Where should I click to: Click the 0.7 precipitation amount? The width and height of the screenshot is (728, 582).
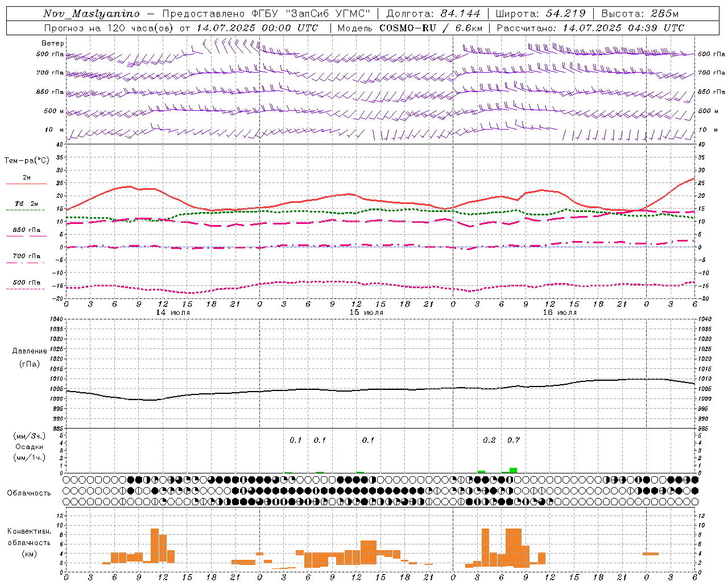click(x=514, y=440)
